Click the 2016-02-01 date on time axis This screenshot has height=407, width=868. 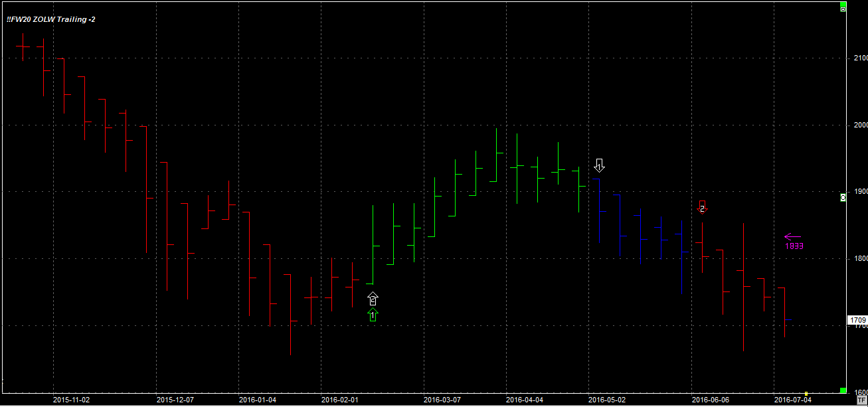pyautogui.click(x=339, y=400)
